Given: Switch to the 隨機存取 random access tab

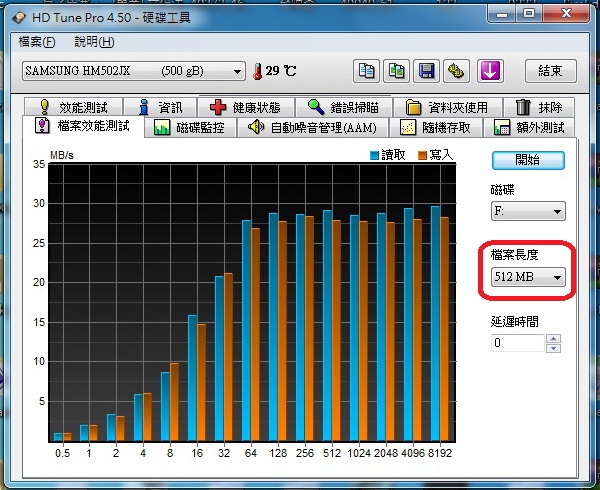Looking at the screenshot, I should click(436, 127).
